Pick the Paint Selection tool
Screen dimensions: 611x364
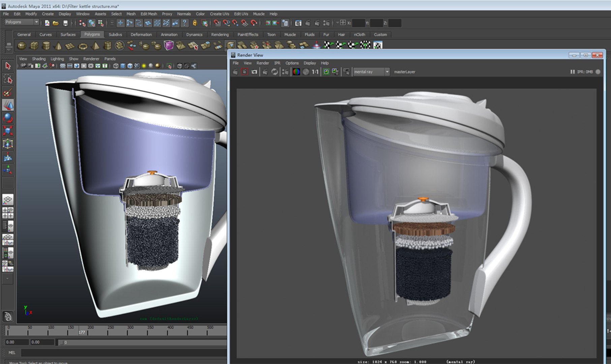click(8, 92)
